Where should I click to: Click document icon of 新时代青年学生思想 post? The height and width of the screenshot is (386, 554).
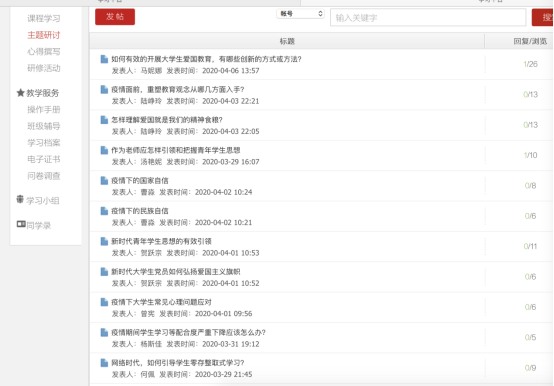click(x=104, y=241)
